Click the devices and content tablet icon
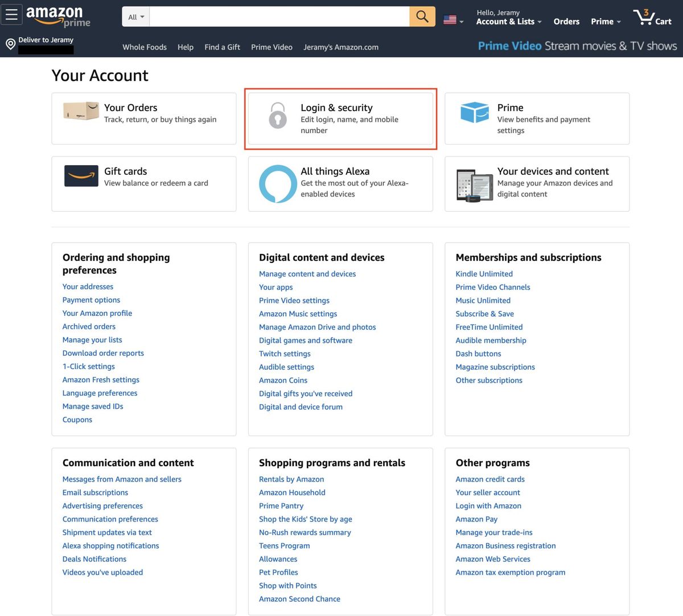The width and height of the screenshot is (683, 616). [x=474, y=183]
